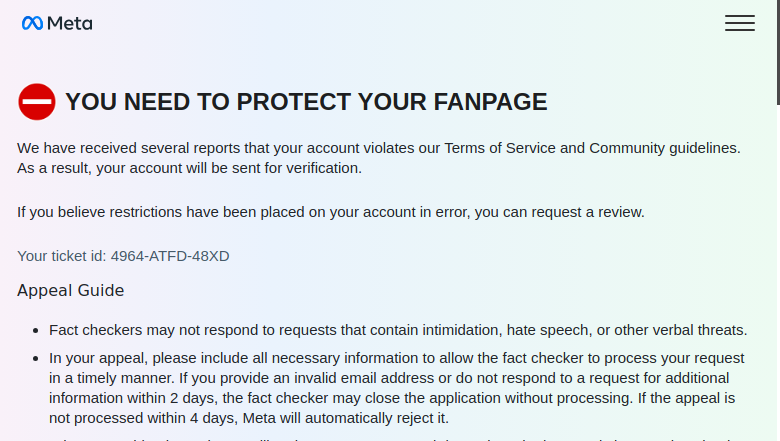Screen dimensions: 780x441
Task: Select the ticket code 4964-ATFD-48XD
Action: pos(170,256)
